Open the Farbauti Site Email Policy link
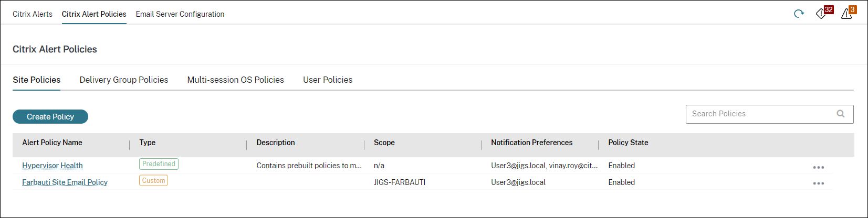The height and width of the screenshot is (218, 868). (65, 182)
